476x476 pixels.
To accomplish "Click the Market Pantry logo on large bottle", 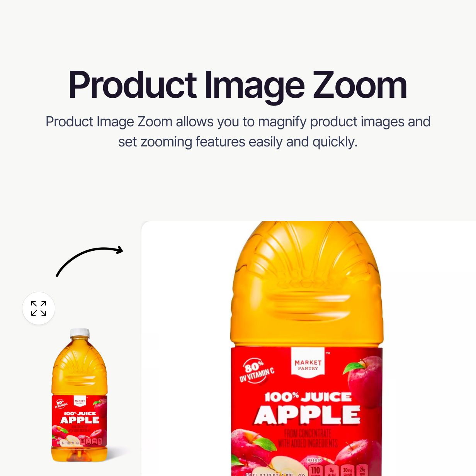I will click(308, 362).
